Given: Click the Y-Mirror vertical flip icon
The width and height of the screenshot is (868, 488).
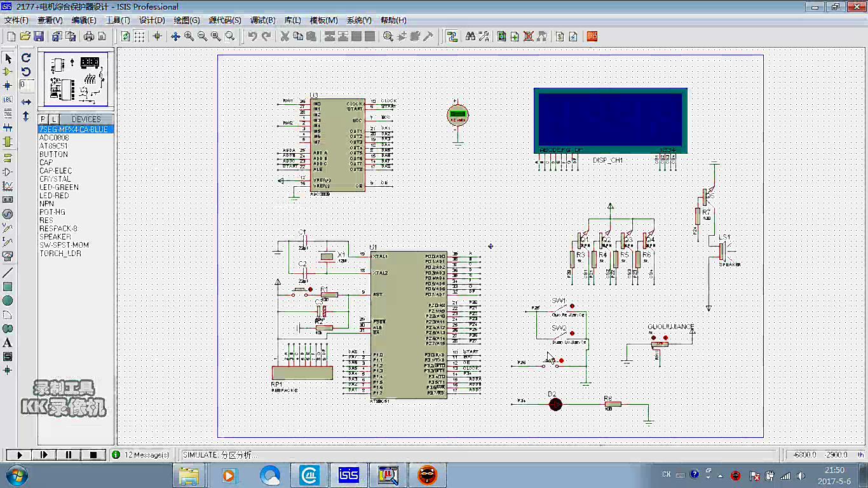Looking at the screenshot, I should [26, 116].
